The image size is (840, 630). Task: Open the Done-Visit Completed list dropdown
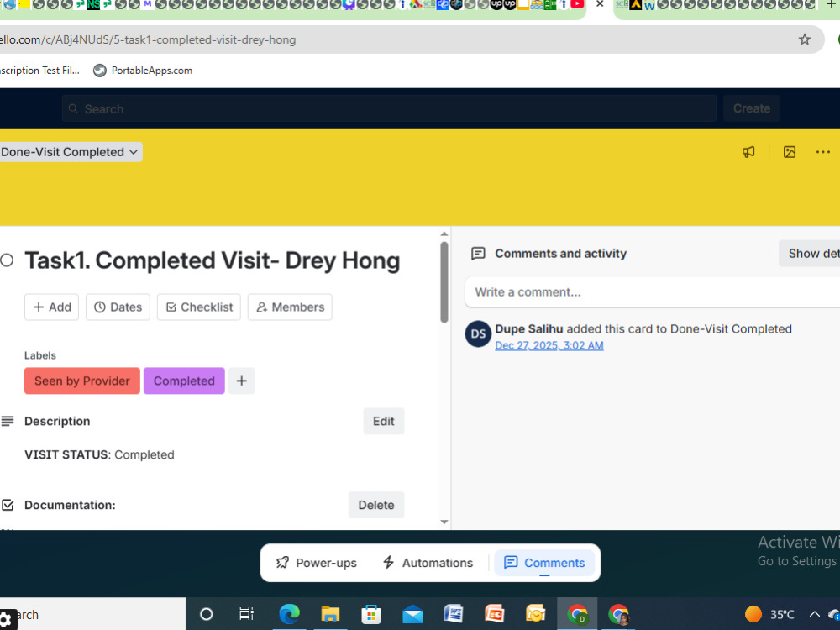coord(71,152)
